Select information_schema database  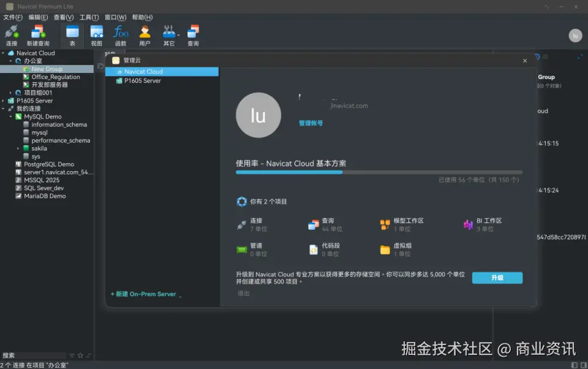[59, 124]
